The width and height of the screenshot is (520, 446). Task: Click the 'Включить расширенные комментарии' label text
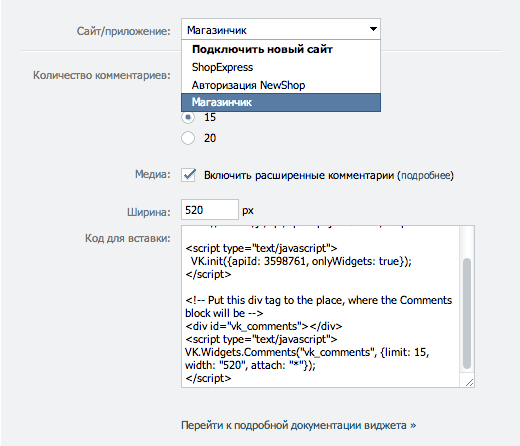(x=299, y=175)
